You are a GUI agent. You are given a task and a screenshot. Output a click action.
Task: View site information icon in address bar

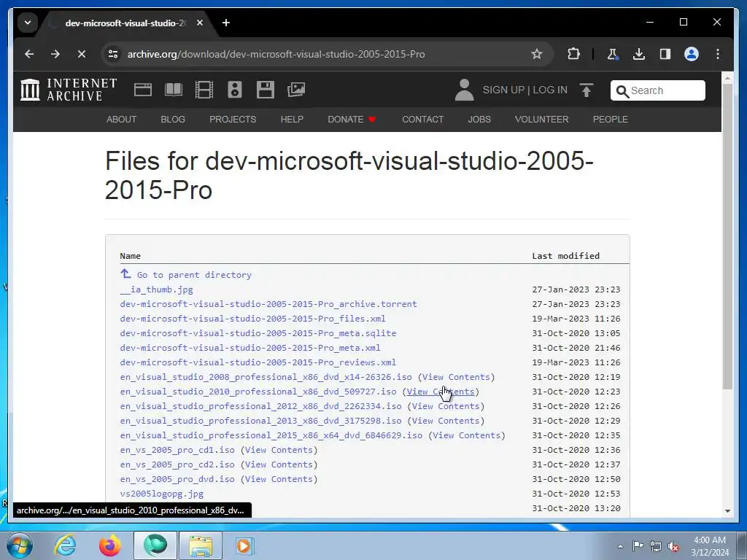113,54
